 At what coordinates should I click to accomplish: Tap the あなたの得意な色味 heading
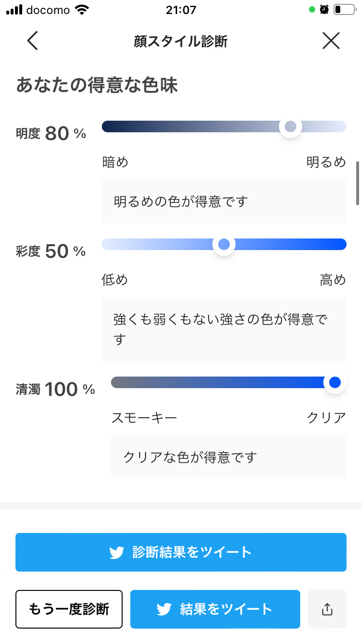coord(97,85)
